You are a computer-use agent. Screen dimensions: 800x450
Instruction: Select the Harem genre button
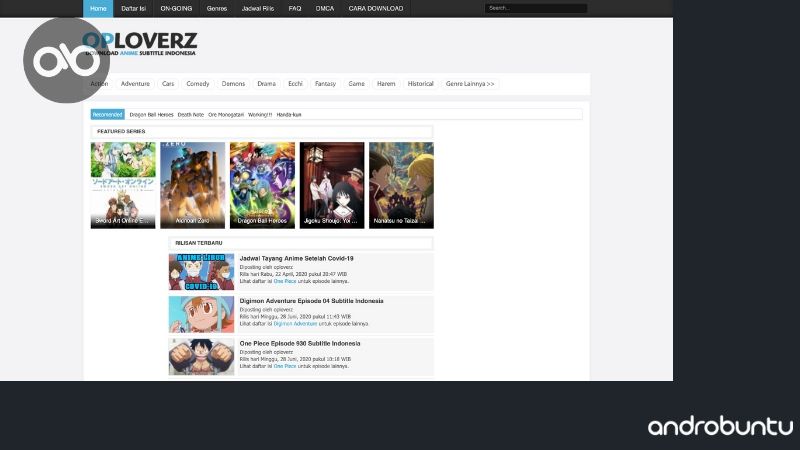386,84
